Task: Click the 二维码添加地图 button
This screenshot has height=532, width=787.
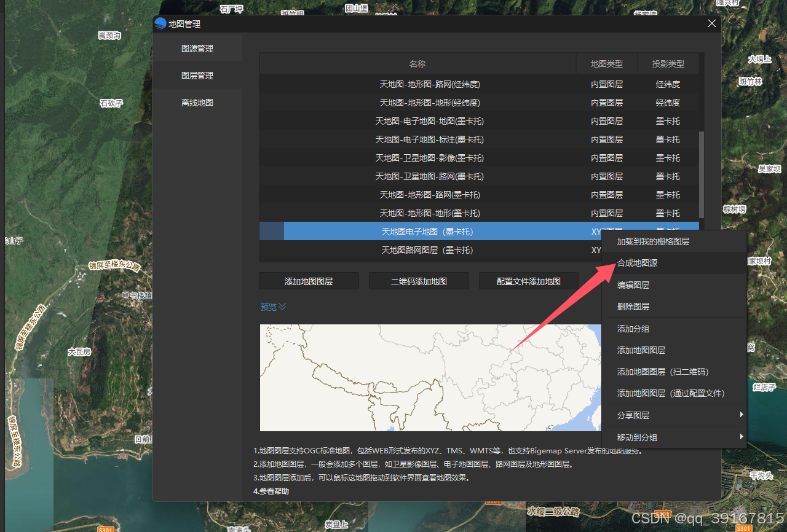Action: click(x=419, y=281)
